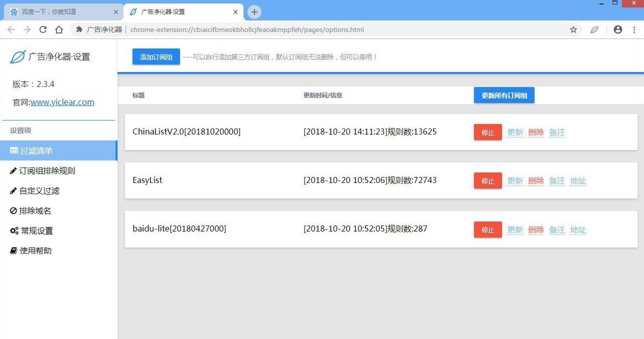Image resolution: width=644 pixels, height=339 pixels.
Task: Open 自定义过滤 in sidebar
Action: (39, 191)
